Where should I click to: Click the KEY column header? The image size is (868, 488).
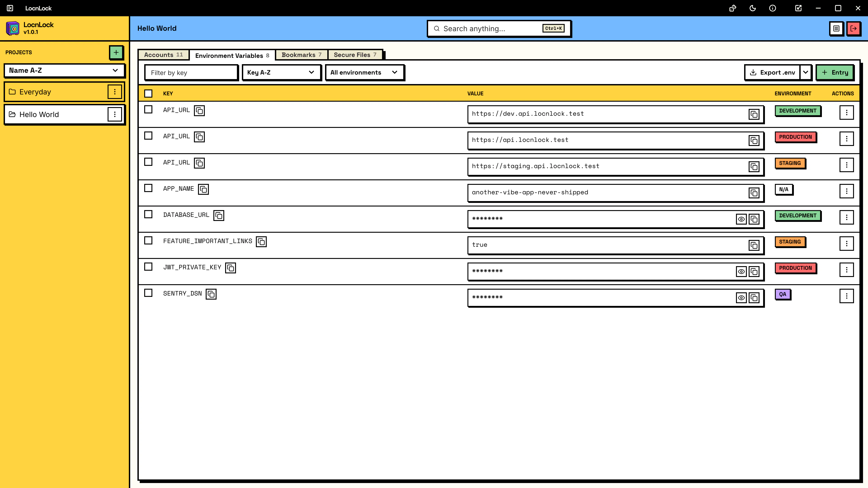168,94
